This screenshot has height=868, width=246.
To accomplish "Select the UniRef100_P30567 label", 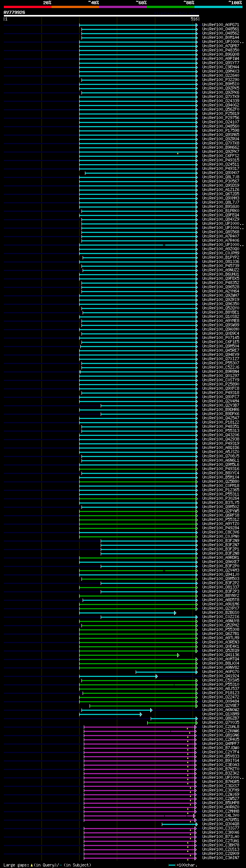I will 221,181.
